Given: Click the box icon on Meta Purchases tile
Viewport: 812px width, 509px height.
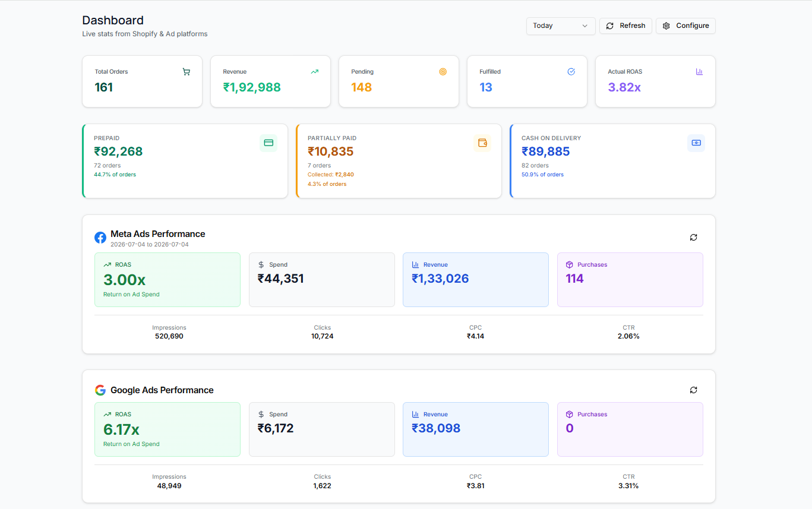Looking at the screenshot, I should pos(569,265).
